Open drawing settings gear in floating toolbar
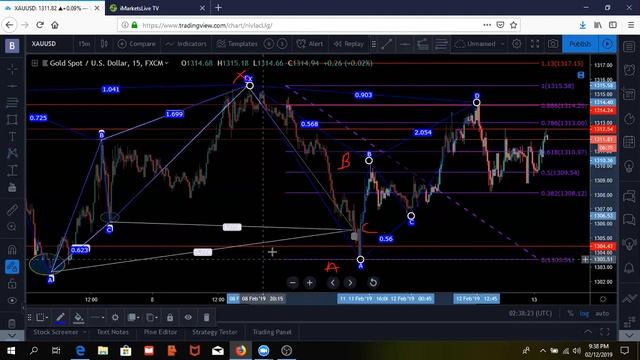 coord(116,317)
